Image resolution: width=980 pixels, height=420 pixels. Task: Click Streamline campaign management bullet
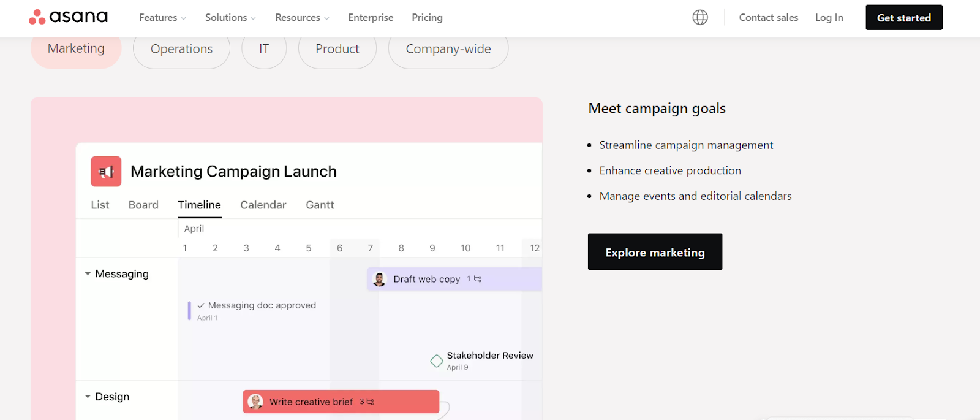pos(686,145)
